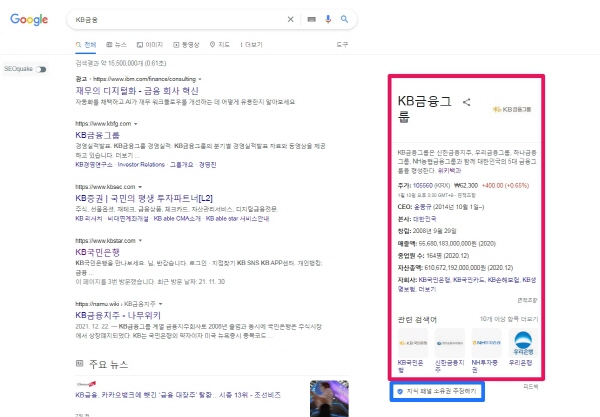Share the KB금융그룹 knowledge panel

(466, 102)
